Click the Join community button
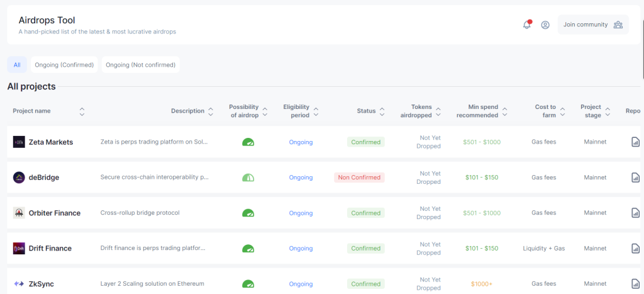This screenshot has width=644, height=294. tap(592, 25)
